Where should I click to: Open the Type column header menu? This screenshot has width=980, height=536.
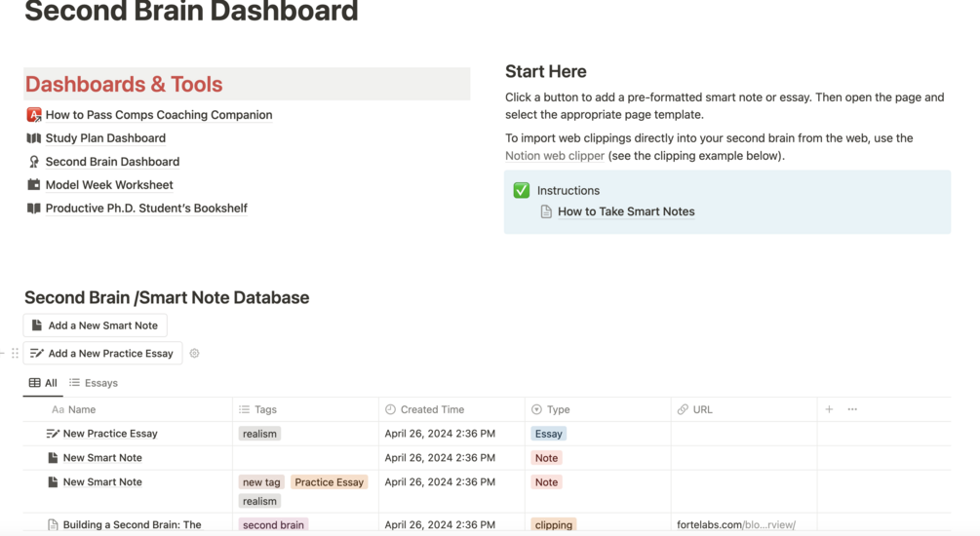coord(558,410)
